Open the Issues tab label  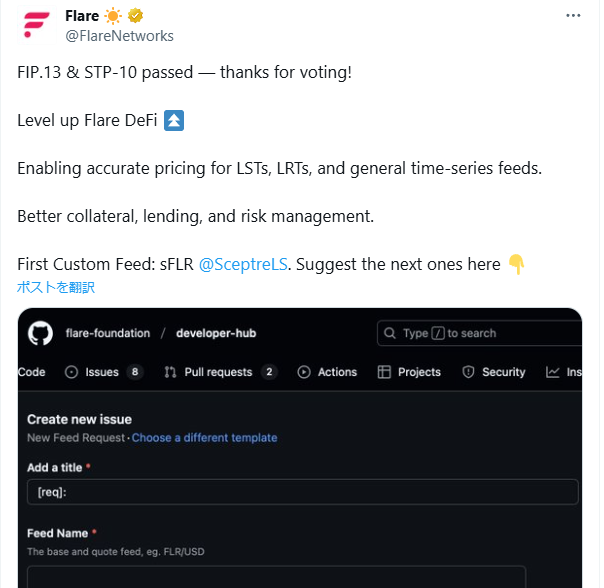102,372
